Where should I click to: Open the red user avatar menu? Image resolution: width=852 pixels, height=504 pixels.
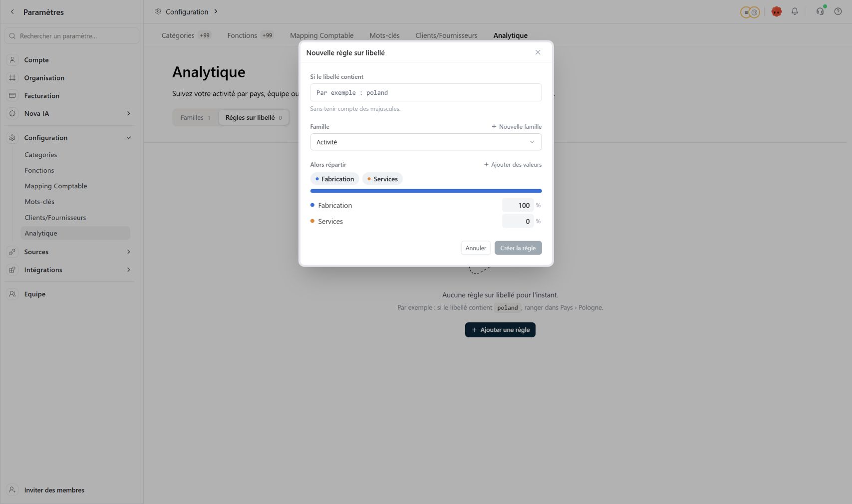[776, 11]
